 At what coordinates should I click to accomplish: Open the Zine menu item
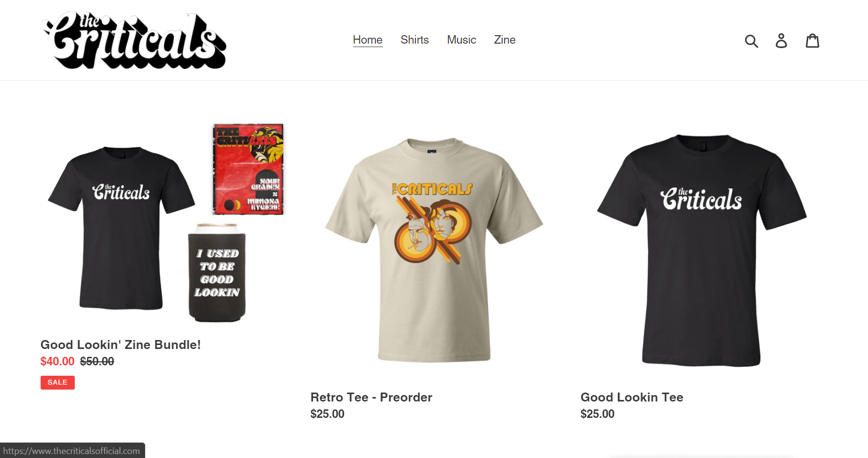pyautogui.click(x=505, y=40)
